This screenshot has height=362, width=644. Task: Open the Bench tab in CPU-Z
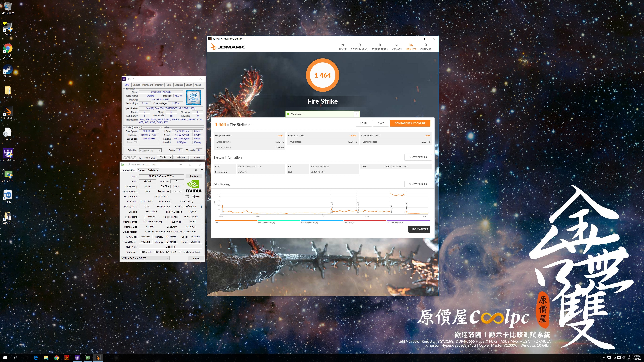coord(189,85)
